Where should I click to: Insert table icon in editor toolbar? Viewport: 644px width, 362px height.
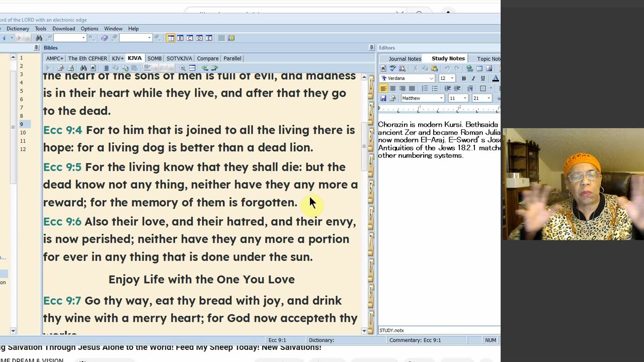point(479,68)
